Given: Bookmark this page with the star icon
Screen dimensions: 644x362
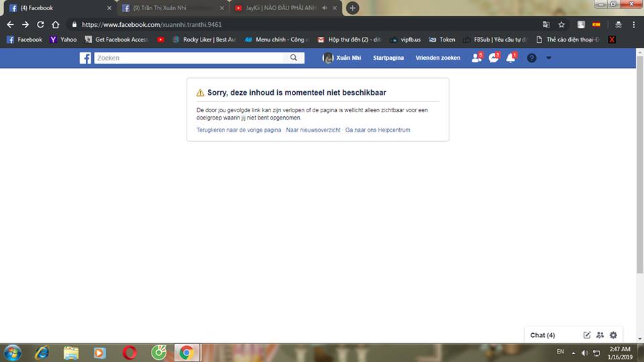Looking at the screenshot, I should click(x=561, y=25).
